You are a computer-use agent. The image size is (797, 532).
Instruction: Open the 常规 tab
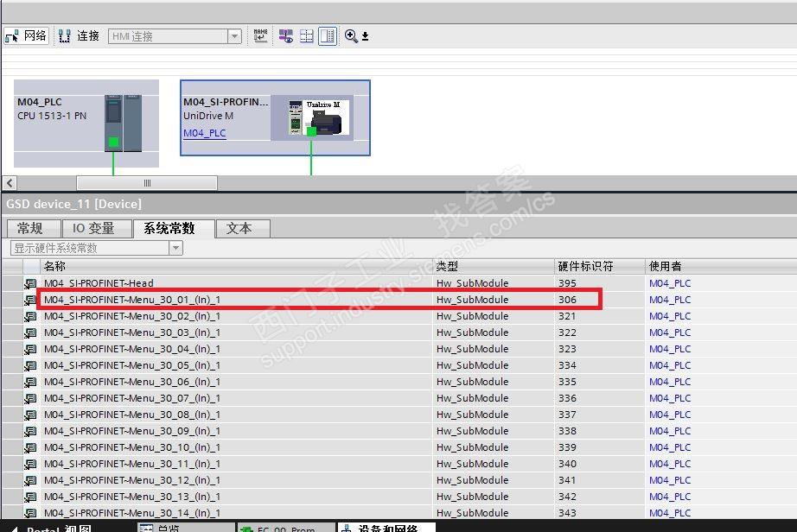click(34, 229)
